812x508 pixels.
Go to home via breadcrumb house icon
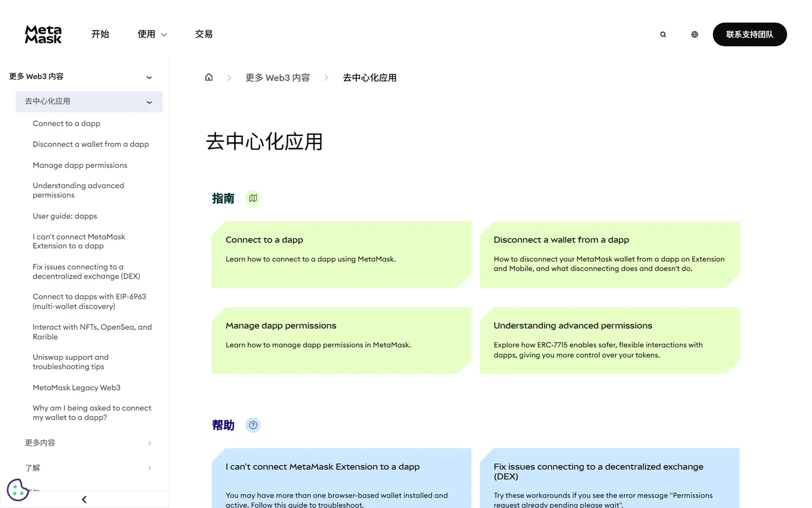point(209,77)
